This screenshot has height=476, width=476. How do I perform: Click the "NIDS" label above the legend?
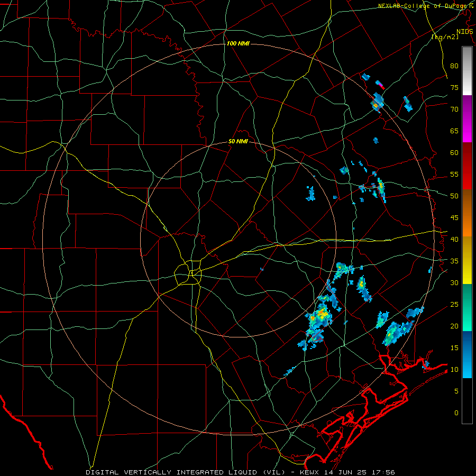point(464,32)
